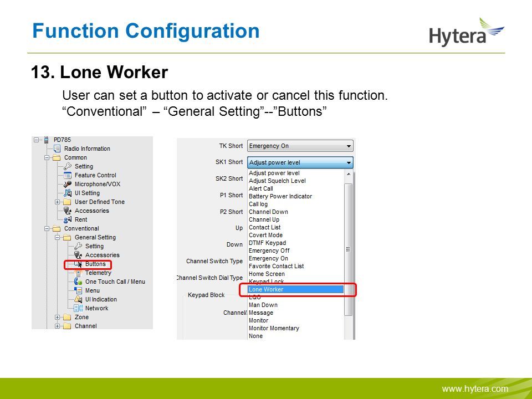Open the www.hytera.com link
The height and width of the screenshot is (399, 532).
[x=475, y=389]
